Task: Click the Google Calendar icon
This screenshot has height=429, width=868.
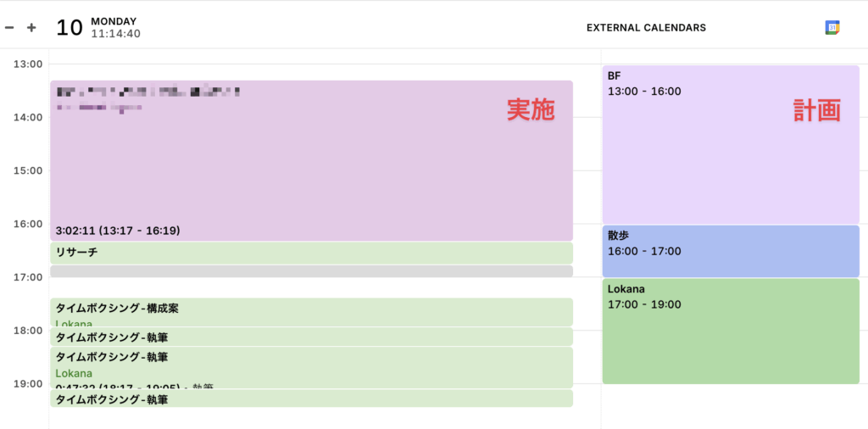Action: pyautogui.click(x=832, y=27)
